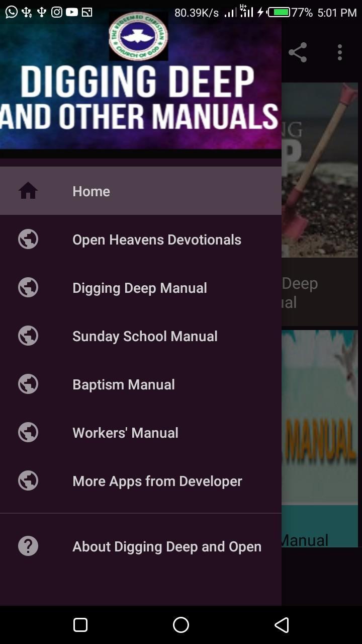Tap the share icon in toolbar

298,52
